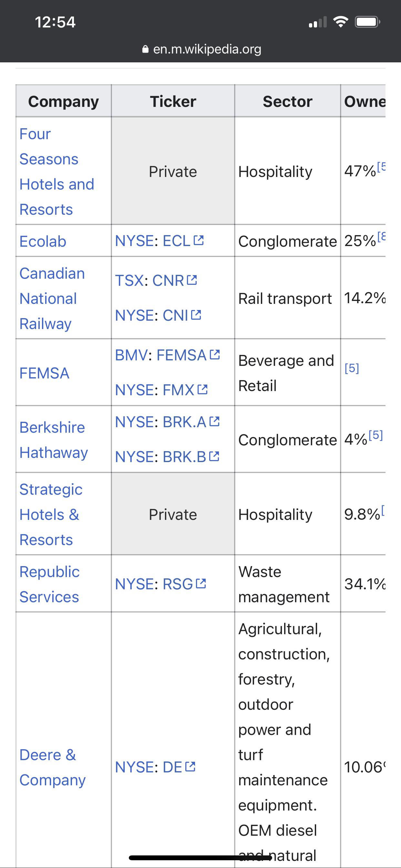
Task: Click the external link icon next to NYSE: DE
Action: tap(190, 767)
